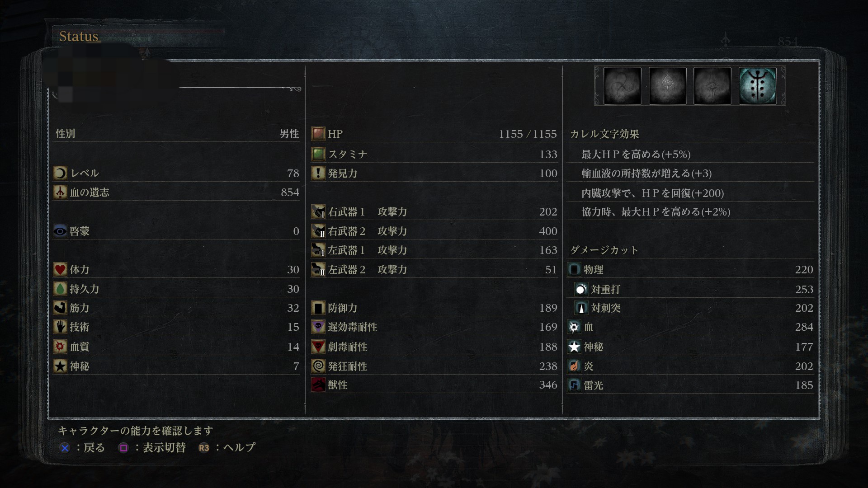This screenshot has width=868, height=488.
Task: Select the 最大HPを高める(+5%) rune effect
Action: [636, 154]
